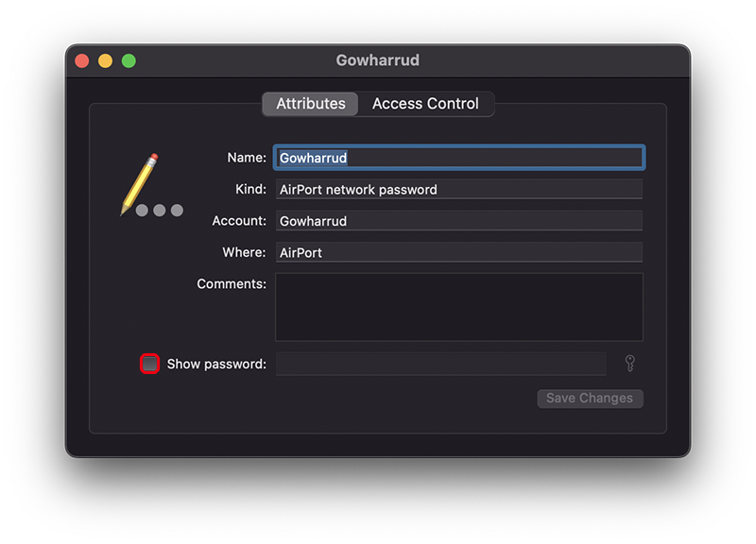Viewport: 756px width, 544px height.
Task: Click the Save Changes button
Action: 590,398
